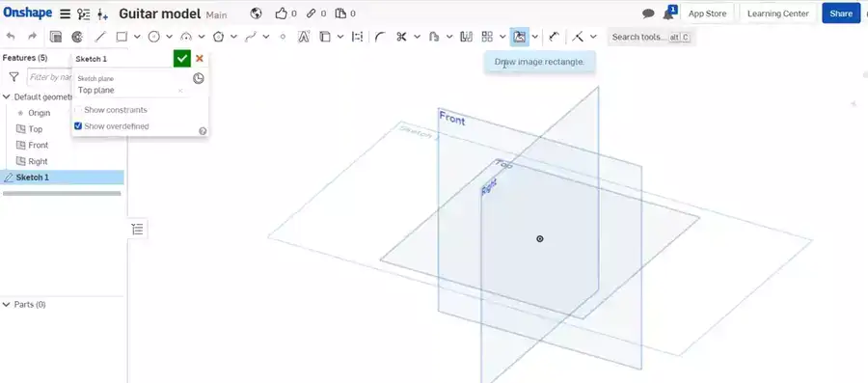
Task: Select Front plane in feature list
Action: click(x=39, y=145)
